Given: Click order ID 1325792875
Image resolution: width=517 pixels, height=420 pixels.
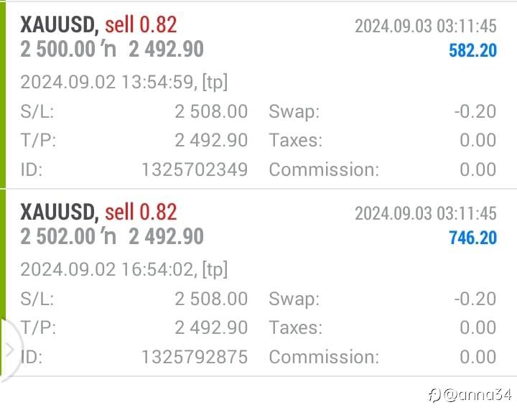Looking at the screenshot, I should [x=195, y=357].
